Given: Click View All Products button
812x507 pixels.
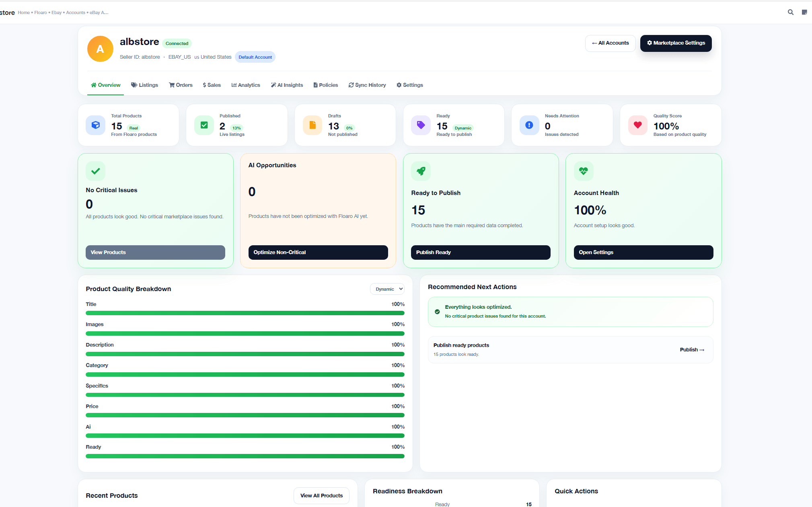Looking at the screenshot, I should (321, 496).
